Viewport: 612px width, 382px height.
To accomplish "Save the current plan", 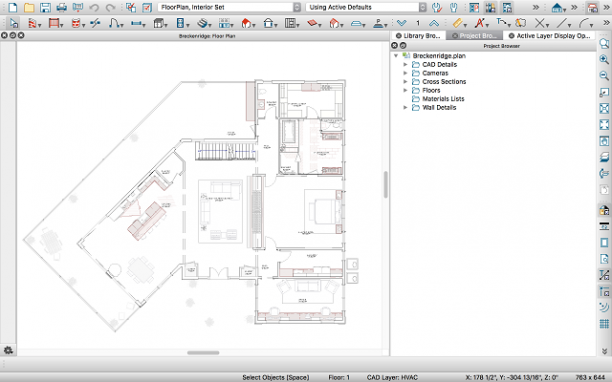I will pyautogui.click(x=45, y=7).
